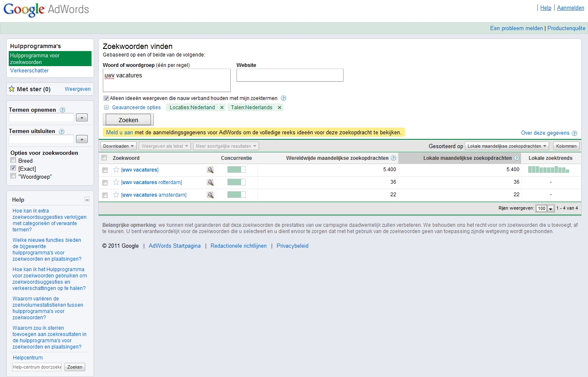This screenshot has height=377, width=588.
Task: Select all keywords with header checkbox
Action: point(104,158)
